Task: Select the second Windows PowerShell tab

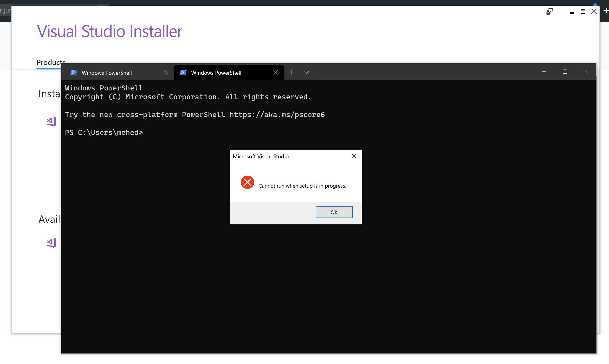Action: [216, 73]
